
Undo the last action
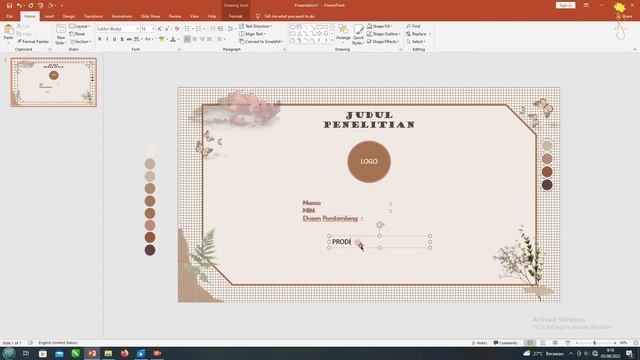tap(19, 5)
